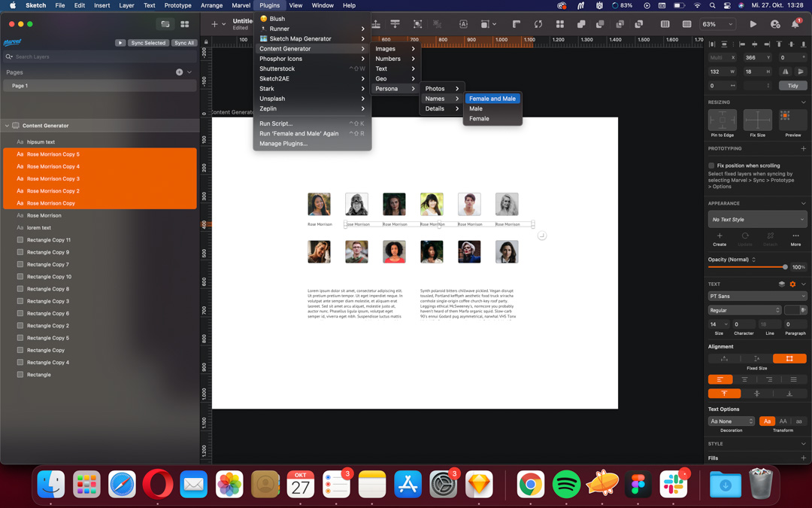This screenshot has height=508, width=812.
Task: Open No Text Style dropdown
Action: pyautogui.click(x=757, y=219)
